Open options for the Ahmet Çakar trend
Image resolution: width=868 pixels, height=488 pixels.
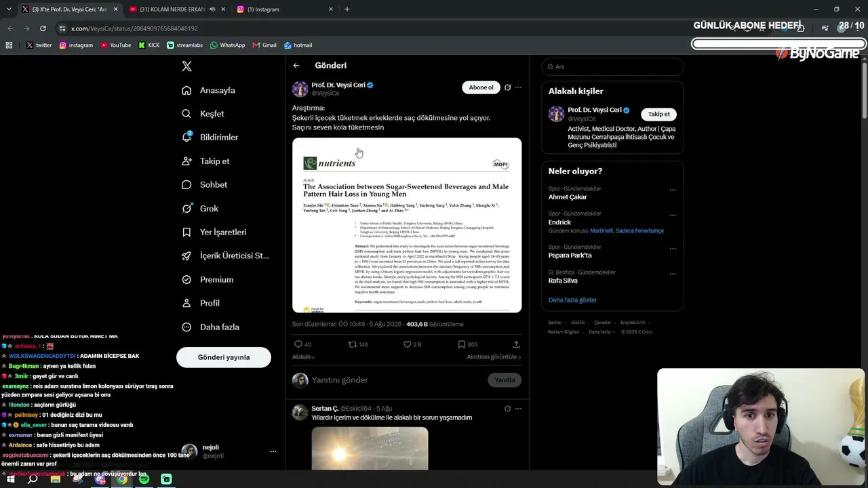click(x=673, y=190)
